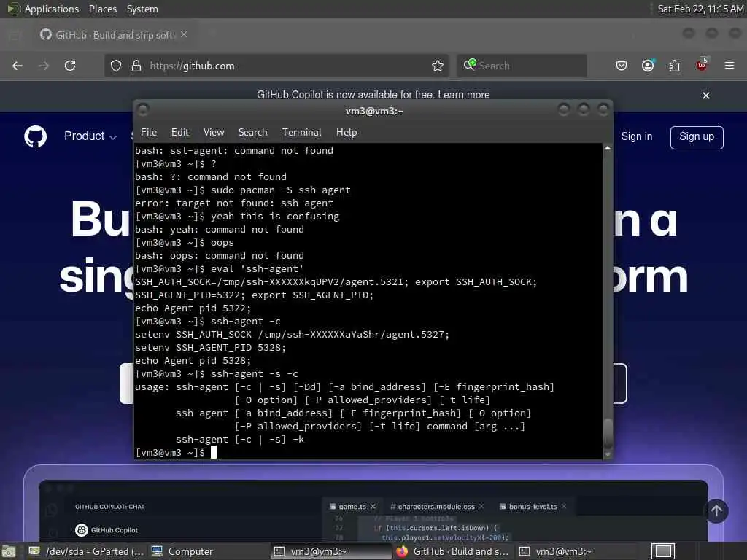The height and width of the screenshot is (560, 747).
Task: Bookmark this page with star icon
Action: point(438,66)
